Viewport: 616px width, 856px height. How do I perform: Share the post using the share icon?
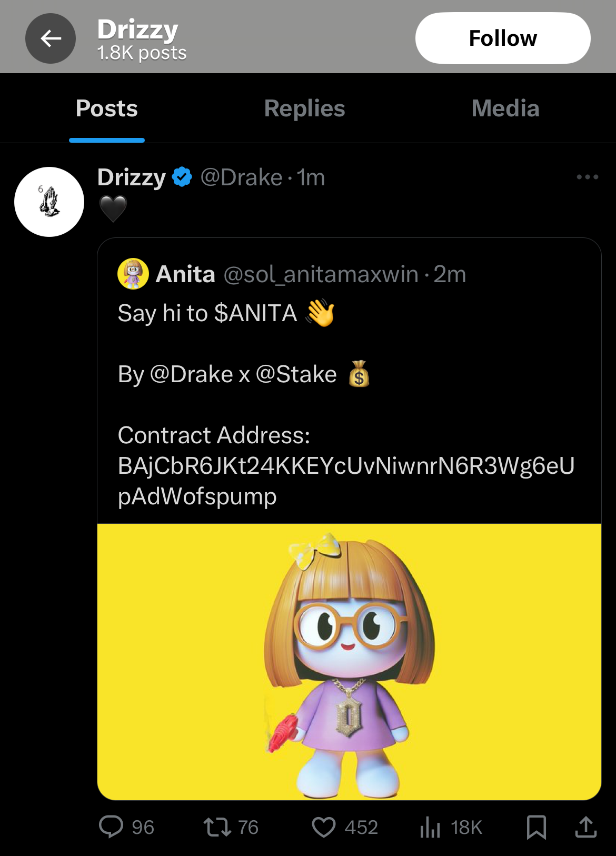(589, 827)
